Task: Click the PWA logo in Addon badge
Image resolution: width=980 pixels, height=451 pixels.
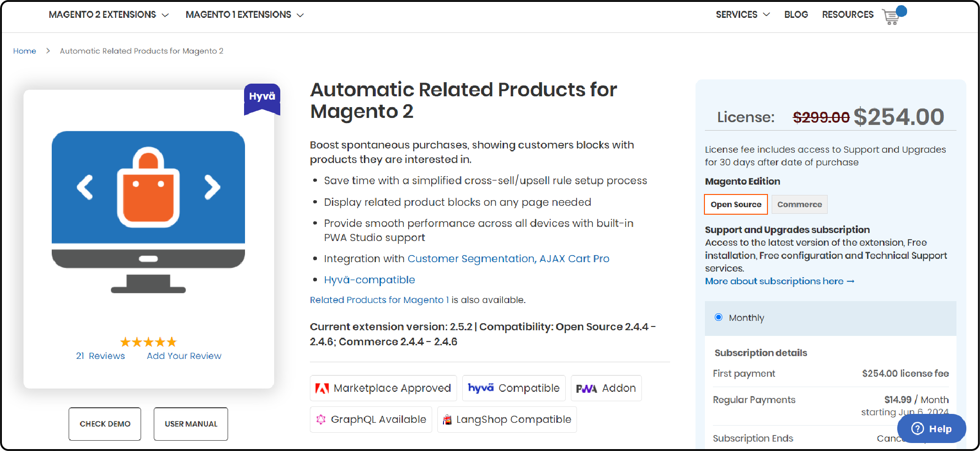Action: tap(586, 389)
